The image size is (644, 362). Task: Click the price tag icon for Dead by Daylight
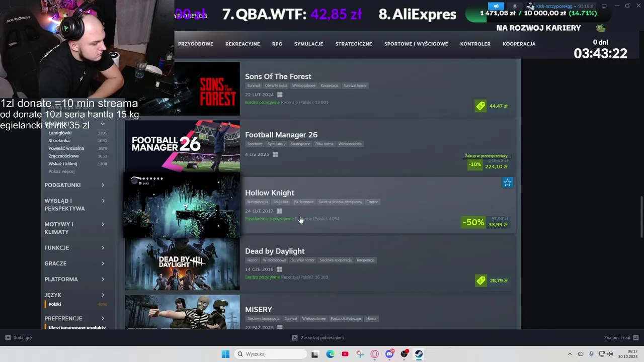[480, 281]
